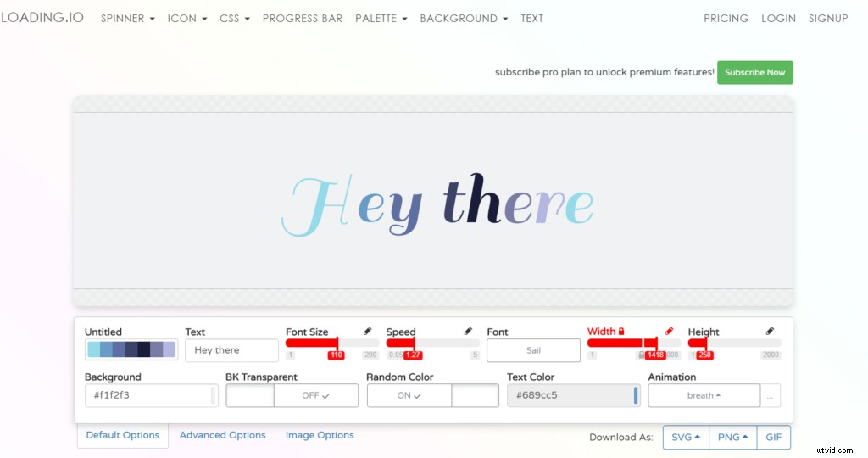Open the Font selector showing Sail

(x=534, y=350)
